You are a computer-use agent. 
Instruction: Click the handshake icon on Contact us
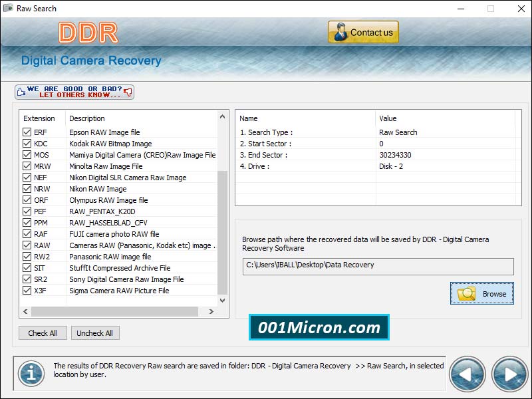tap(340, 31)
